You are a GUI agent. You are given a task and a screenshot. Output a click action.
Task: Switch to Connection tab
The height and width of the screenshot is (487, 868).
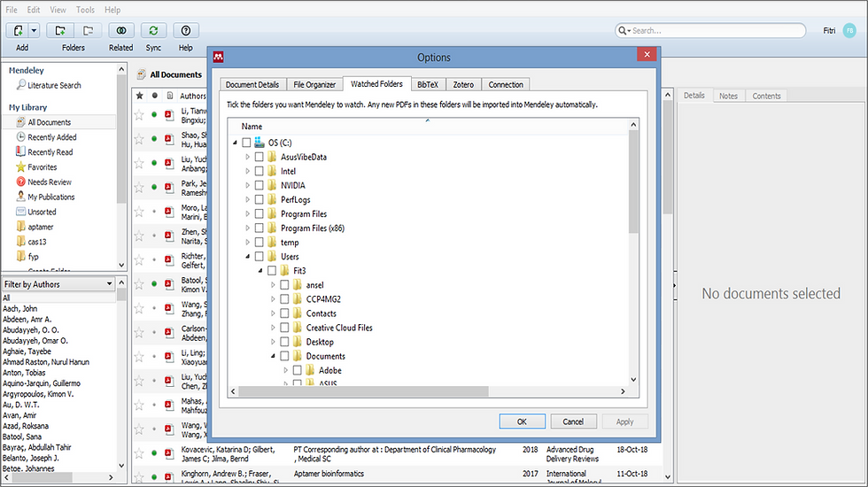pyautogui.click(x=506, y=85)
